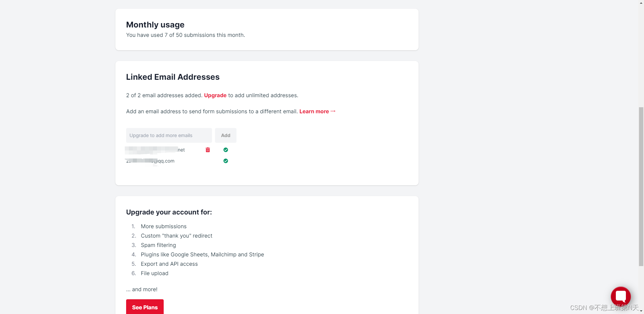Select the 'Monthly usage' heading
This screenshot has height=314, width=644.
pos(155,25)
